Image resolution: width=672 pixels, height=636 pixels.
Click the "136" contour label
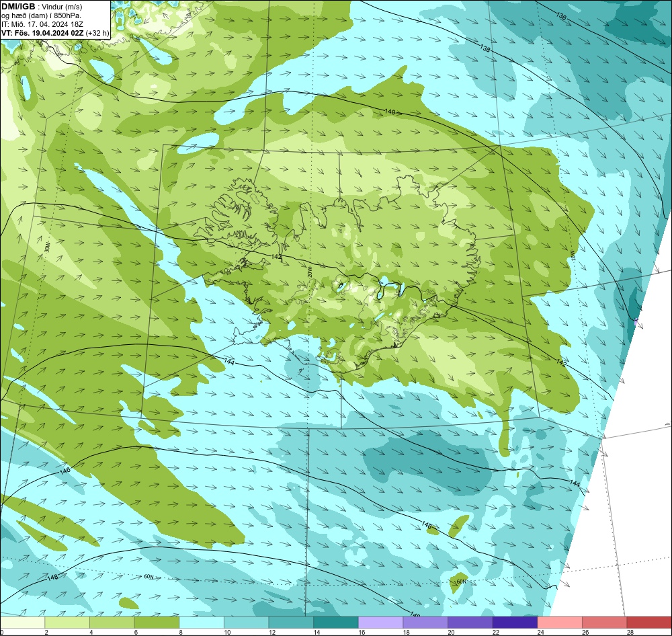coord(561,16)
